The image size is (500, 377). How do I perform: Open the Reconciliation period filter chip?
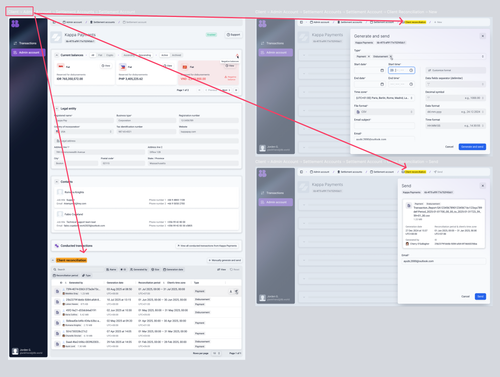coord(66,276)
